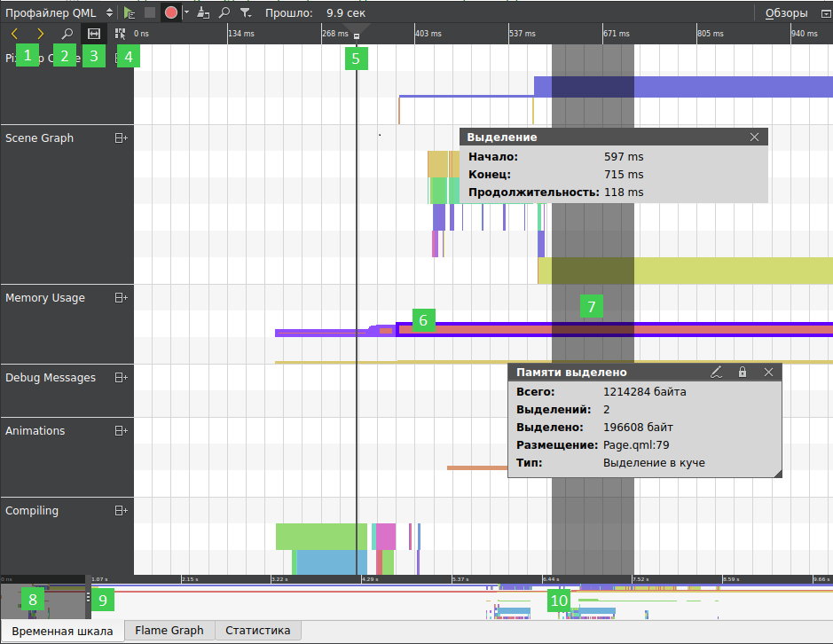This screenshot has height=644, width=833.
Task: Select the Memory Usage label
Action: coord(45,297)
